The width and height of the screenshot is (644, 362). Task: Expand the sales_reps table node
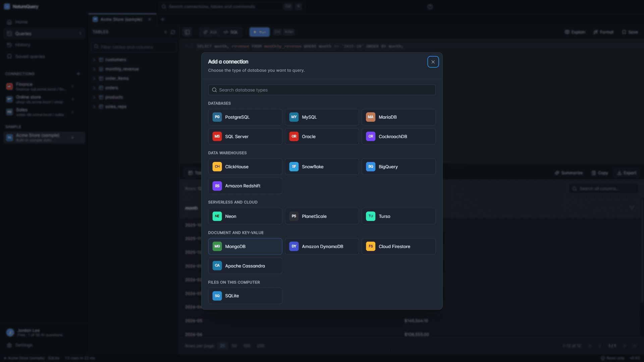[95, 107]
